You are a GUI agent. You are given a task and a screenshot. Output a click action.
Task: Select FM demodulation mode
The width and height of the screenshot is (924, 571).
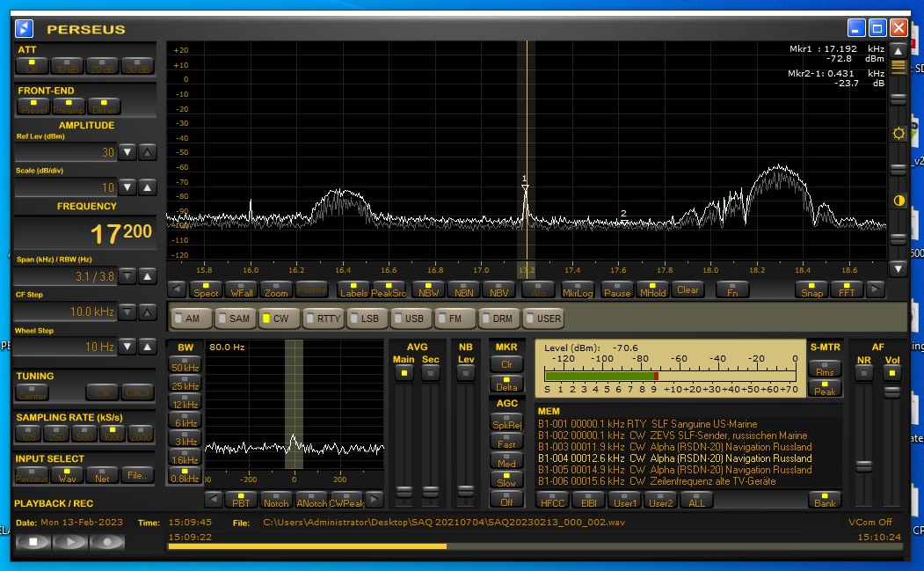pos(455,318)
